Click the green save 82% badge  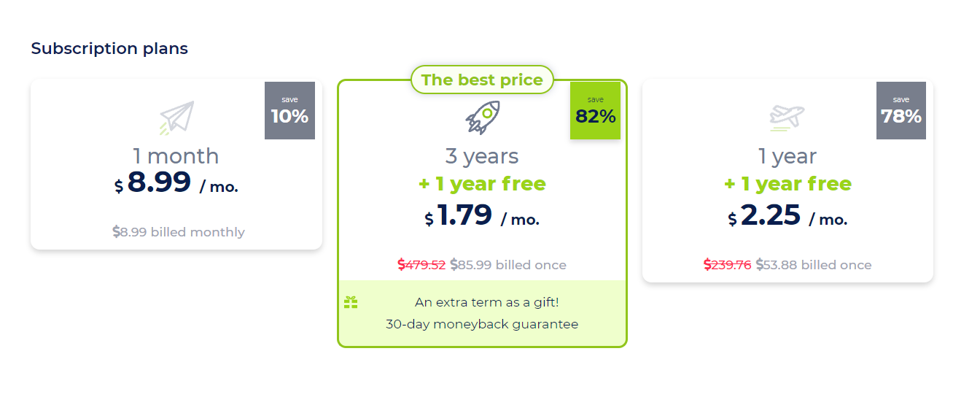(x=595, y=110)
